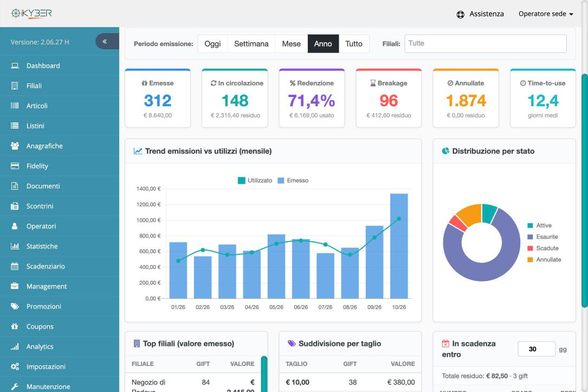
Task: Click the In circolazione summary card
Action: 235,98
